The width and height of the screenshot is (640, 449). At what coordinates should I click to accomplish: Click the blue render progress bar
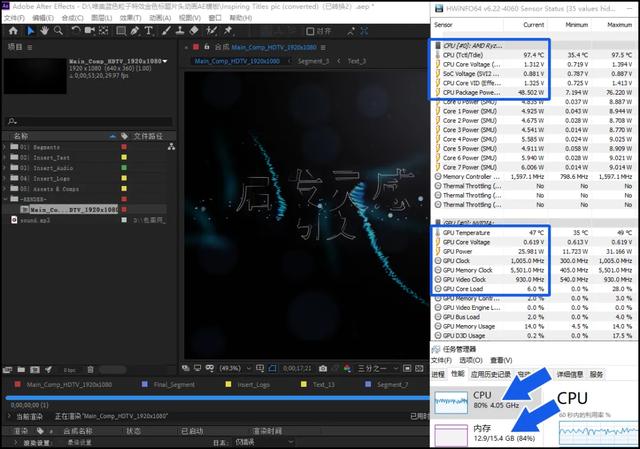coord(218,397)
